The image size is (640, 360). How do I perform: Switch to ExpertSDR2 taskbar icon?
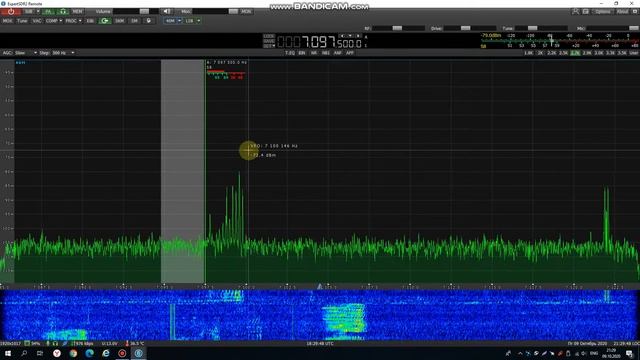click(x=138, y=353)
